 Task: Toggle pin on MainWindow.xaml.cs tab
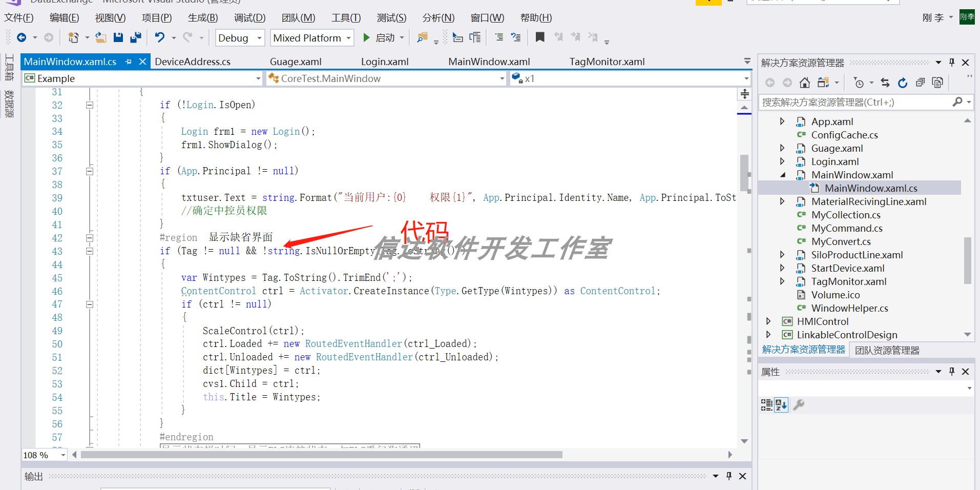pos(129,62)
